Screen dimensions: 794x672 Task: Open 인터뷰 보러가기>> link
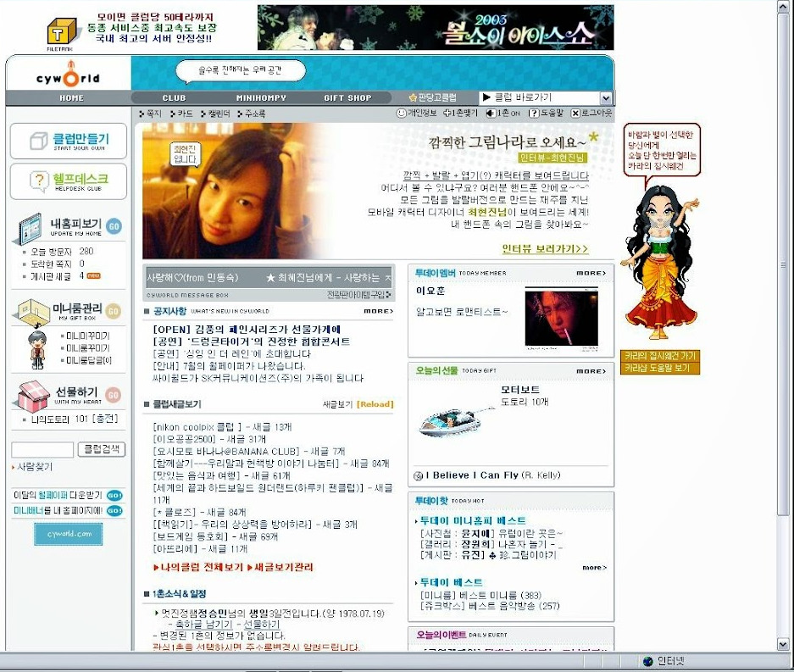coord(545,248)
